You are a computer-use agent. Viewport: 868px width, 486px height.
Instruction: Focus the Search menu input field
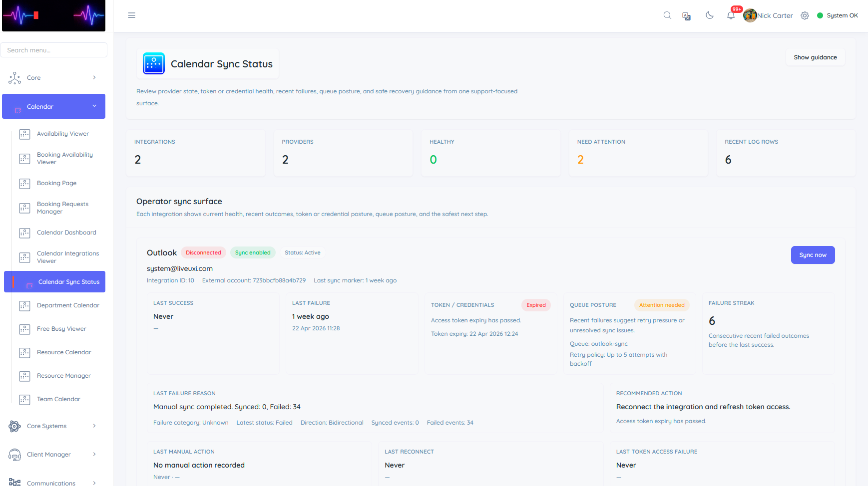click(53, 50)
